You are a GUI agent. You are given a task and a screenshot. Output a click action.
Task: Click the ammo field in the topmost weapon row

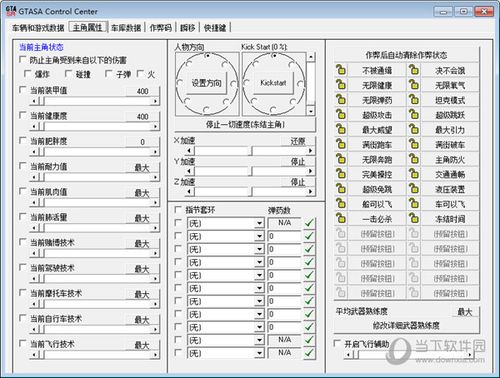click(x=285, y=223)
